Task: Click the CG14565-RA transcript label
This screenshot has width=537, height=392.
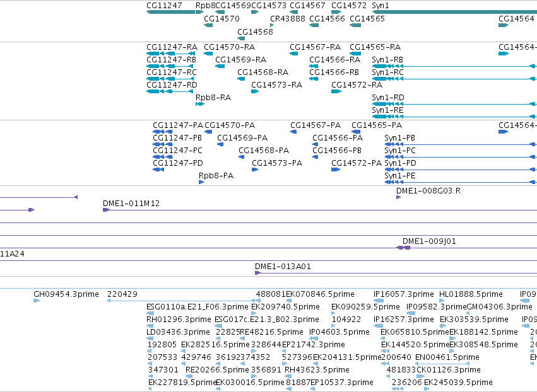Action: click(375, 47)
